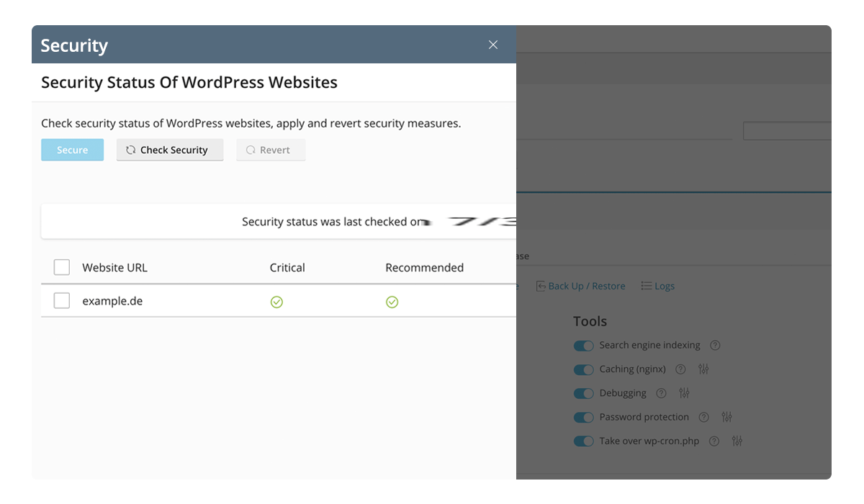Click the Password protection question mark icon
The image size is (864, 504).
click(703, 417)
